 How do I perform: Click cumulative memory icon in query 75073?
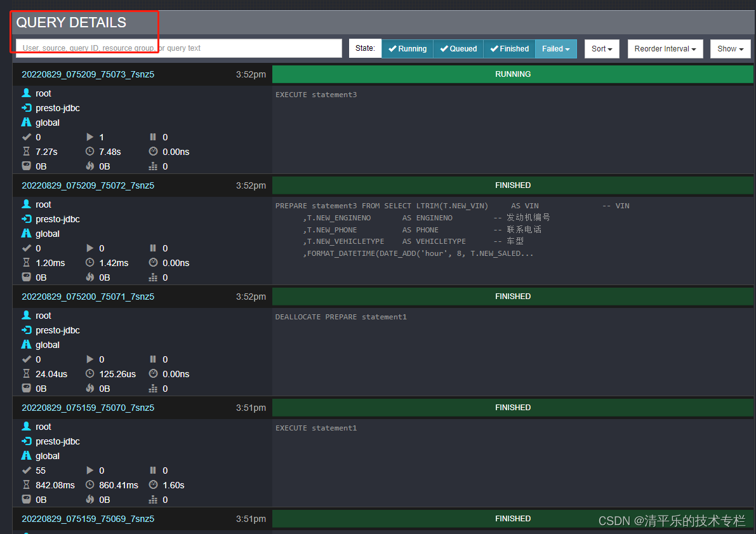[154, 166]
